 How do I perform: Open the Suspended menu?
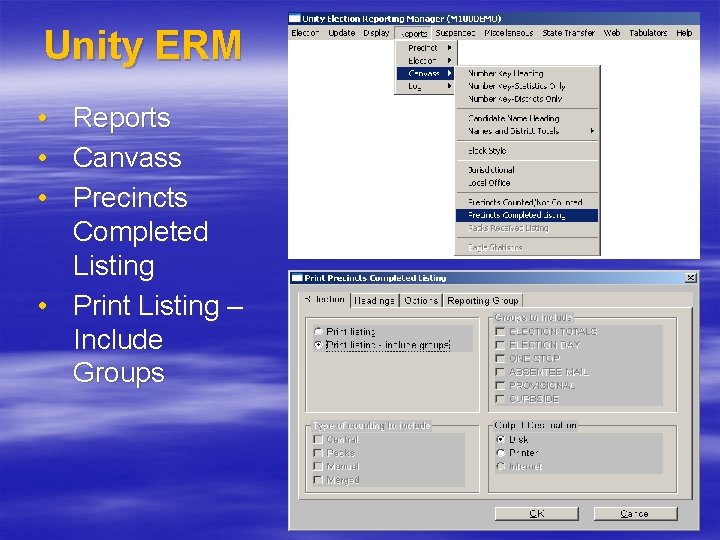point(455,33)
